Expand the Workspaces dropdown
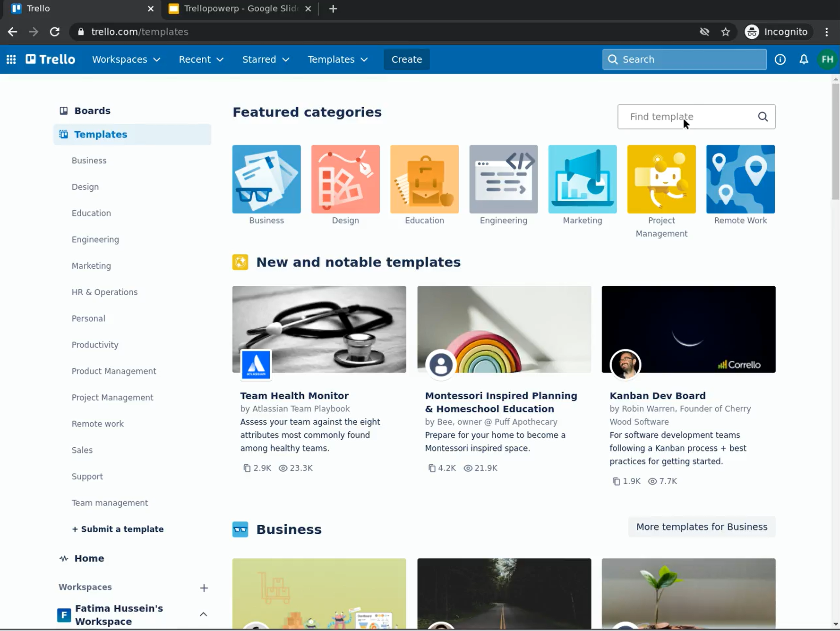840x631 pixels. click(x=126, y=60)
